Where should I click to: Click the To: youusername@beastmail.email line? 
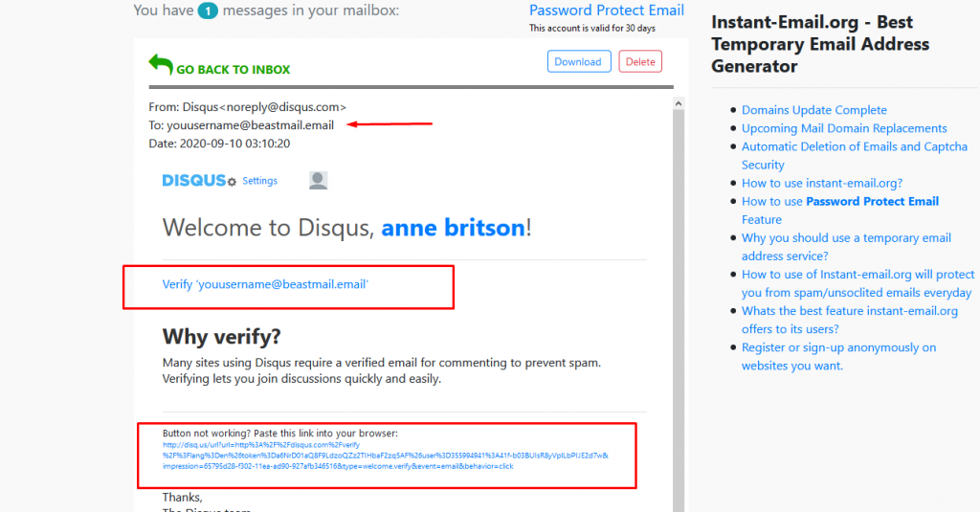[241, 125]
